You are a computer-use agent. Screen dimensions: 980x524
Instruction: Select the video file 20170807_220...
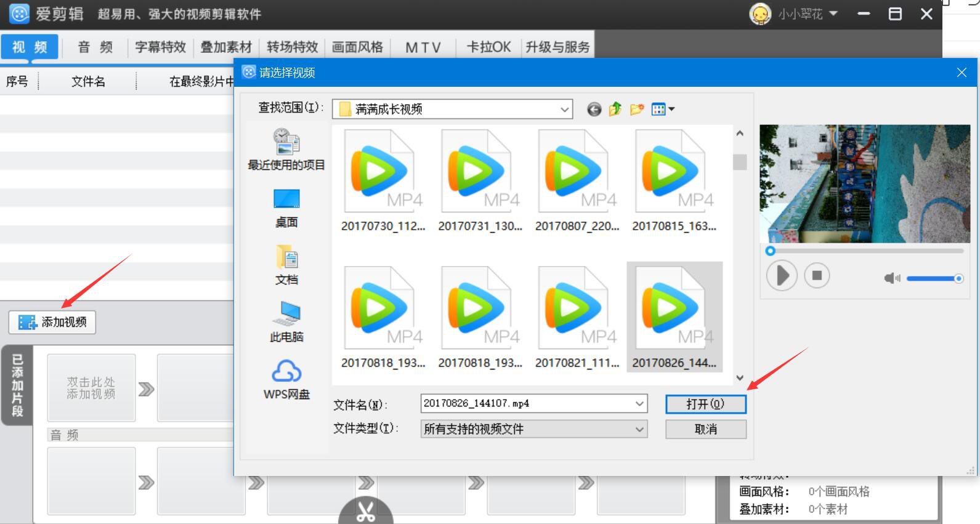tap(577, 181)
